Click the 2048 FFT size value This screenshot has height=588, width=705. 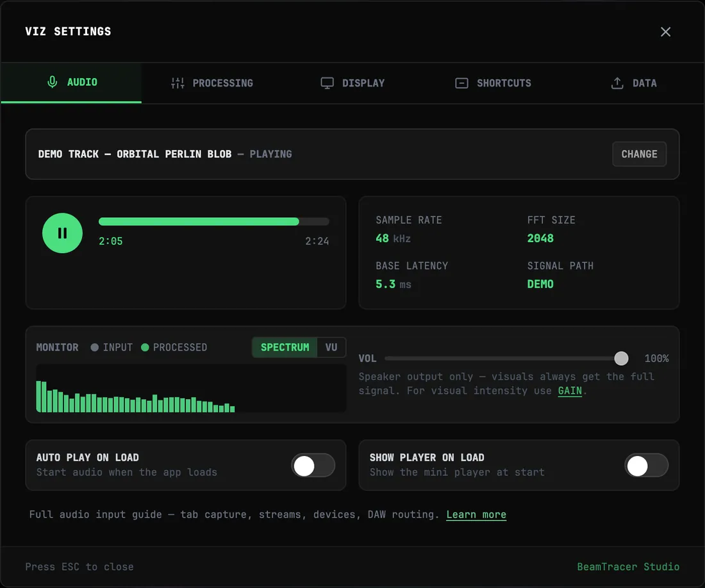pos(540,238)
